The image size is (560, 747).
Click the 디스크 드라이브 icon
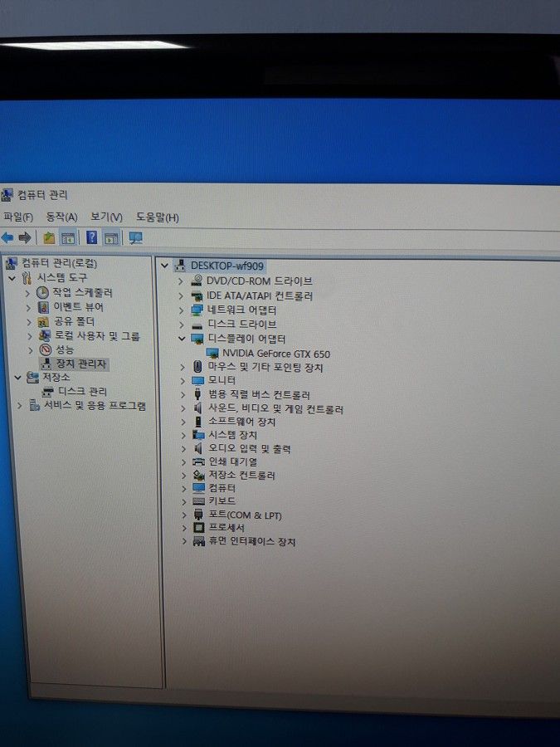(197, 325)
